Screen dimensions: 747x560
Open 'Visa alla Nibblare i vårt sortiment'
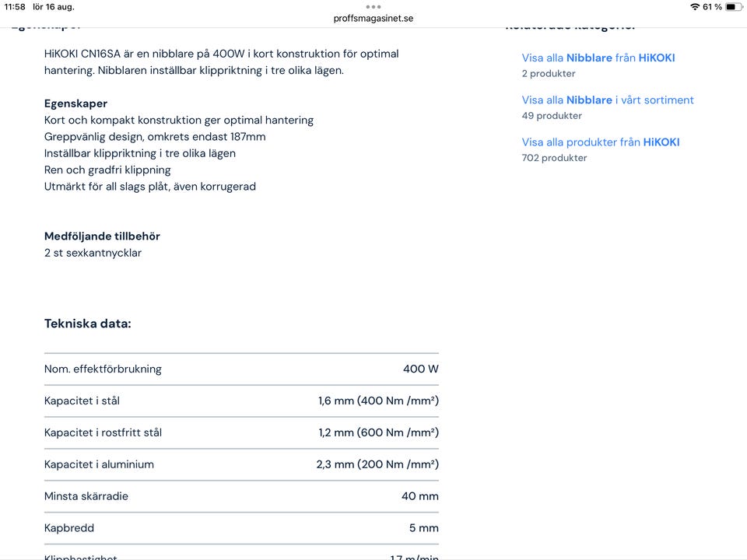608,100
